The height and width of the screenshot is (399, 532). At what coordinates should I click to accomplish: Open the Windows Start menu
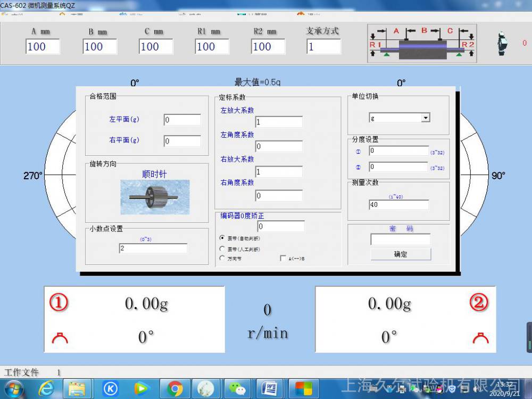tap(14, 389)
